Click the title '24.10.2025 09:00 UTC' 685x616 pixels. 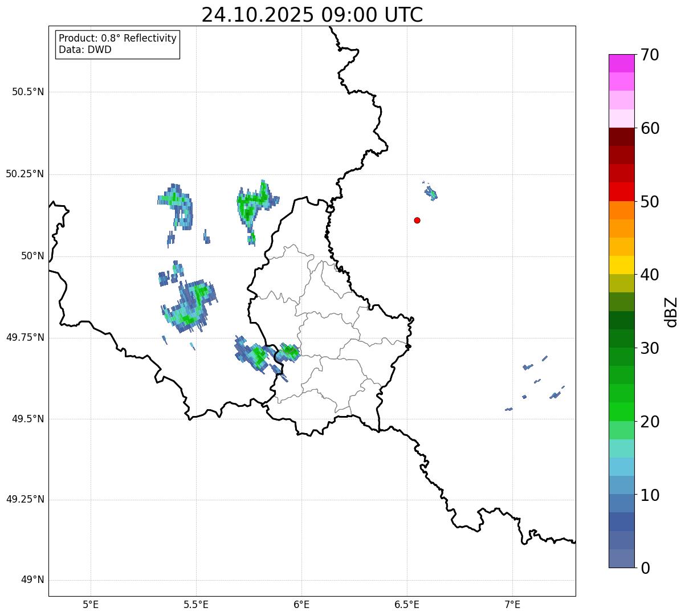[312, 15]
